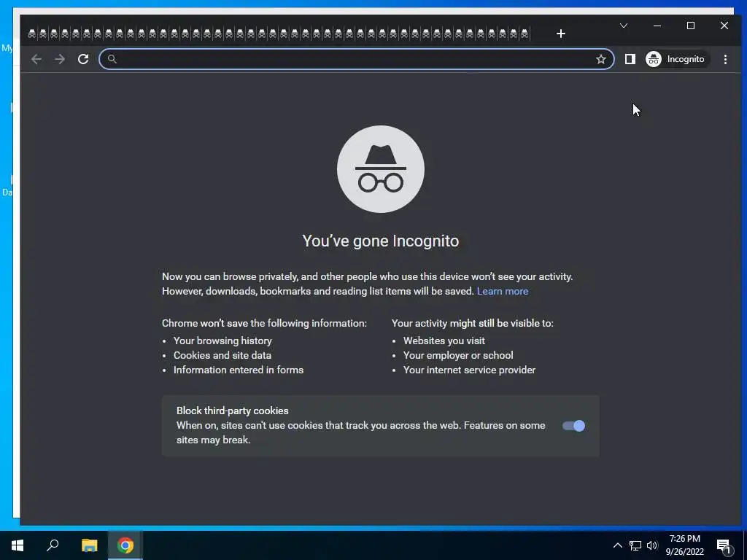This screenshot has height=560, width=747.
Task: Open the side panel icon
Action: [x=630, y=59]
